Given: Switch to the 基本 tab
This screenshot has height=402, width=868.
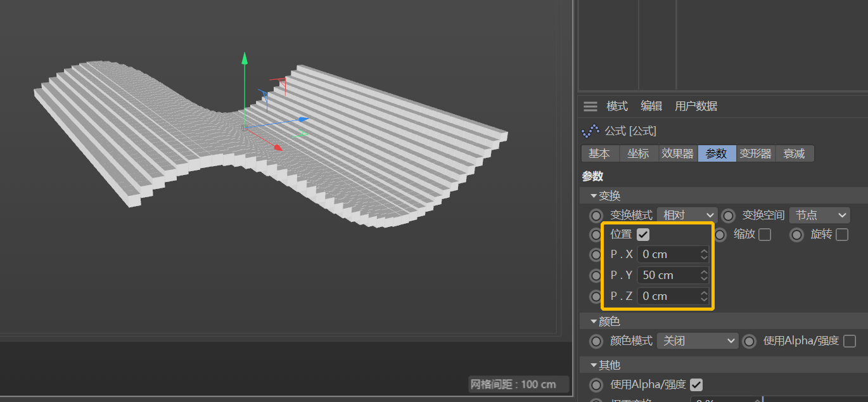Looking at the screenshot, I should pos(599,153).
